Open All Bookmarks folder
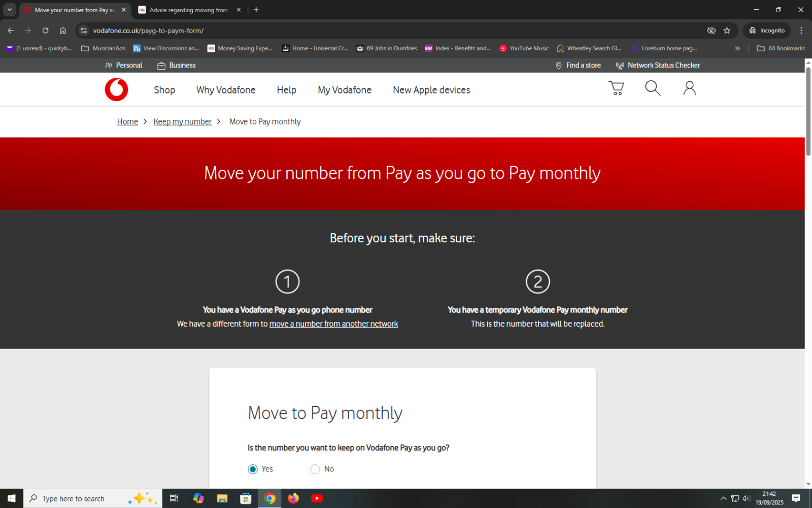Viewport: 812px width, 508px height. point(781,48)
